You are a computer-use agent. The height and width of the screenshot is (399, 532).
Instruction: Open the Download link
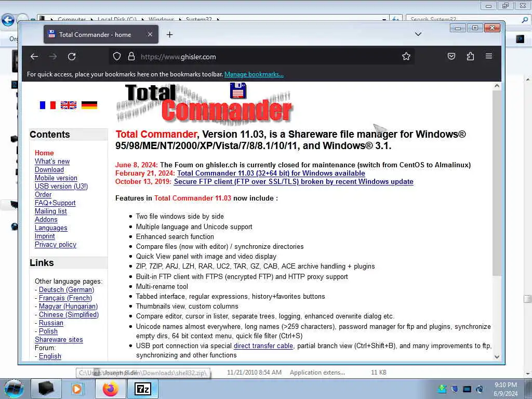click(x=49, y=170)
